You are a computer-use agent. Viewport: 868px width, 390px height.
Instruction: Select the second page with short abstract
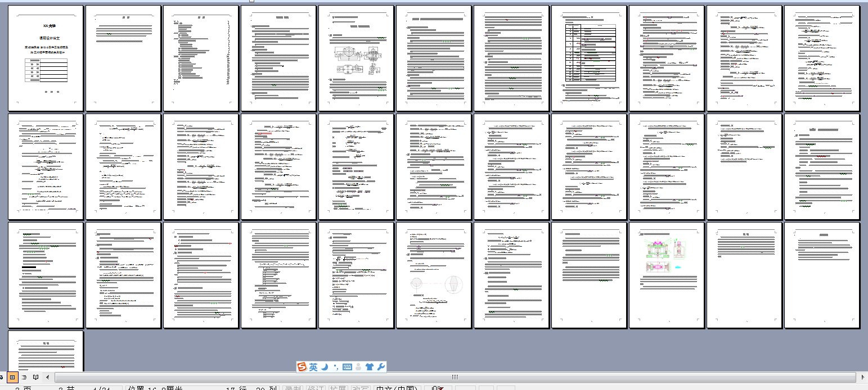[x=123, y=58]
